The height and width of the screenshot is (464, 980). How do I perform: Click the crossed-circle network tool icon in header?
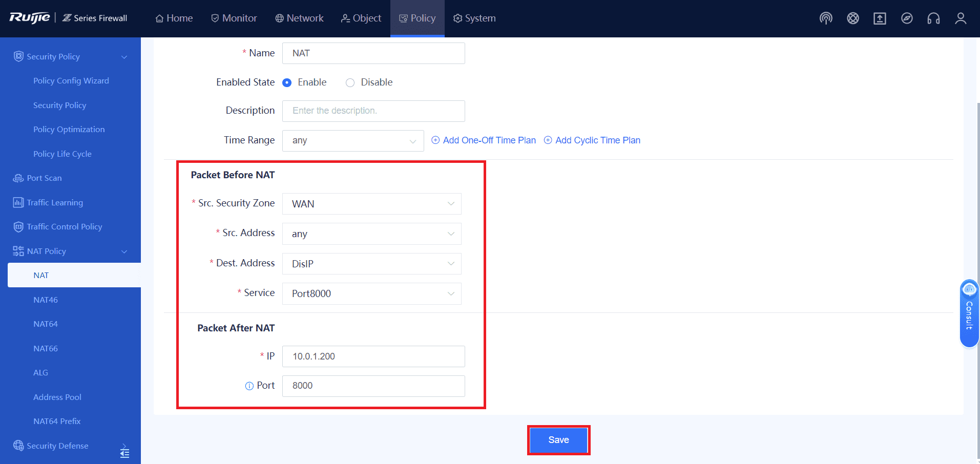point(853,18)
